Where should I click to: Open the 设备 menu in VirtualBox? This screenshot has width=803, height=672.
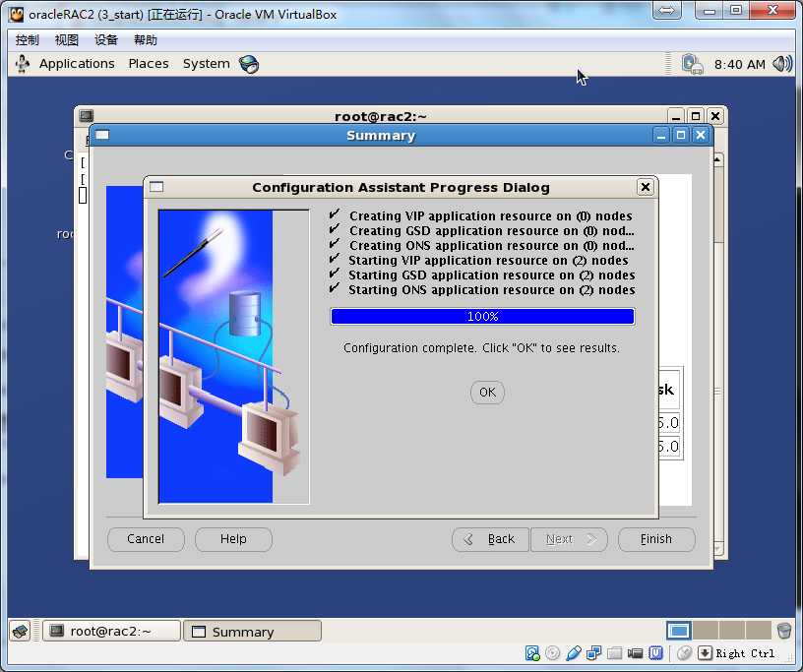[x=106, y=40]
